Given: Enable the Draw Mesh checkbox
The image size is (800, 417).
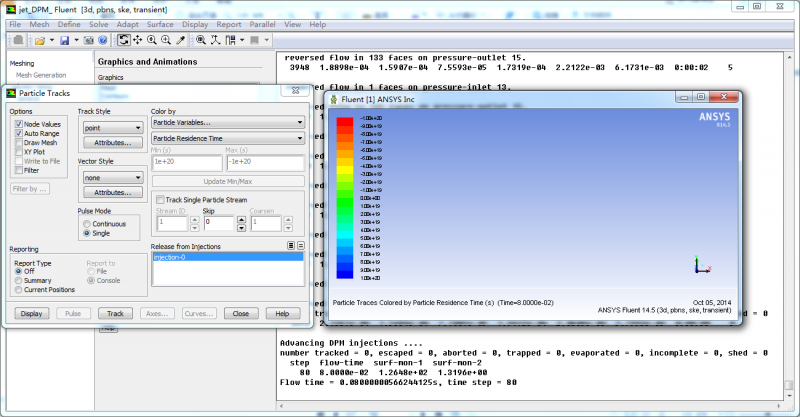Looking at the screenshot, I should pyautogui.click(x=19, y=142).
